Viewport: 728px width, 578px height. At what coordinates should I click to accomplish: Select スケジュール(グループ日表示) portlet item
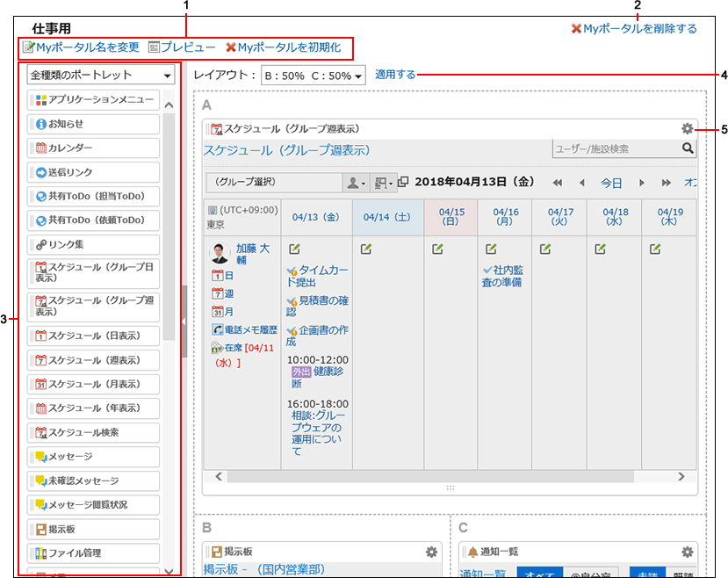93,273
